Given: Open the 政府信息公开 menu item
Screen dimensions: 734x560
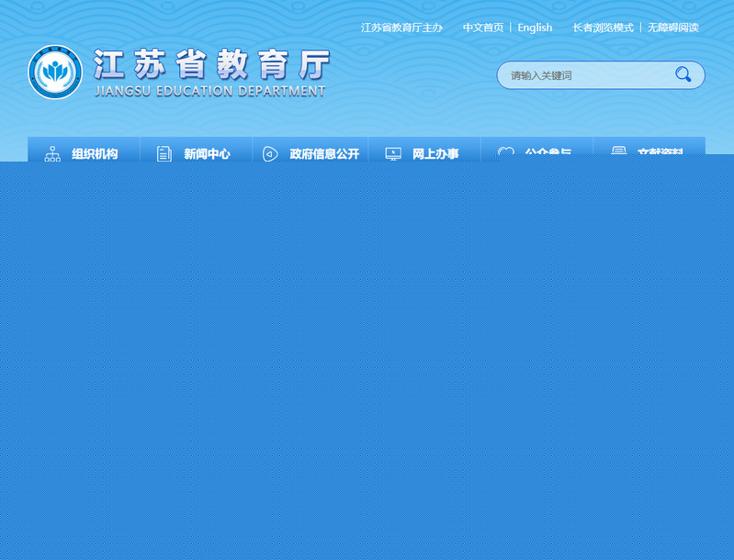Looking at the screenshot, I should tap(324, 153).
